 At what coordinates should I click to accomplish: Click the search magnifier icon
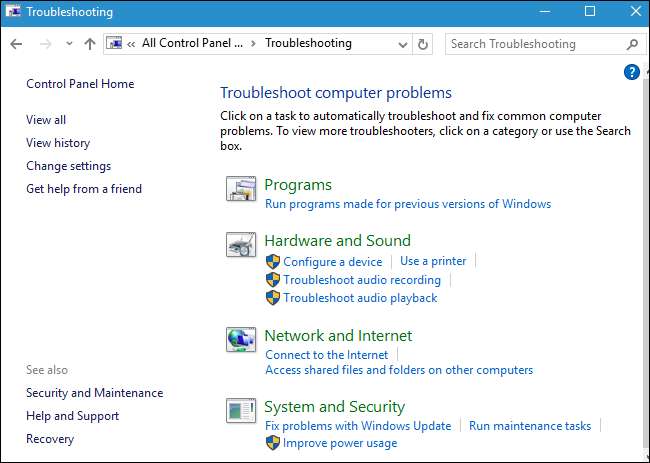[x=632, y=44]
